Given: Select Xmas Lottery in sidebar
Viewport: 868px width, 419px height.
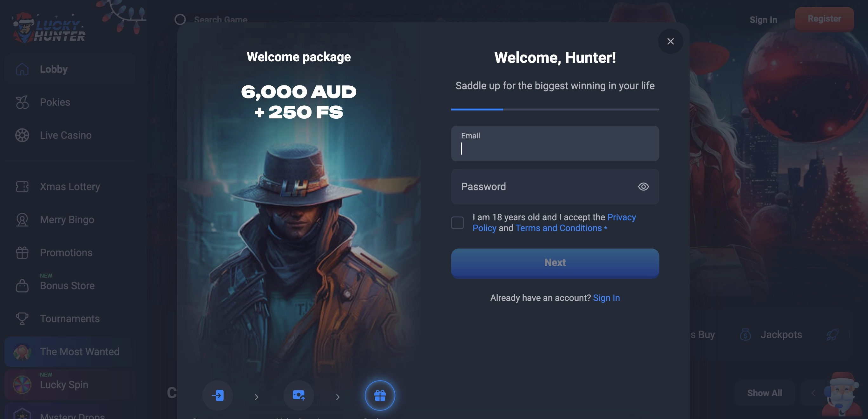Looking at the screenshot, I should [70, 186].
